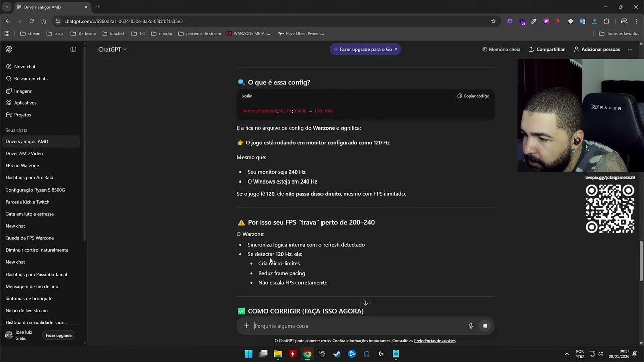Open the Chrome extensions puzzle icon
Viewport: 644px width, 362px height.
click(x=606, y=21)
